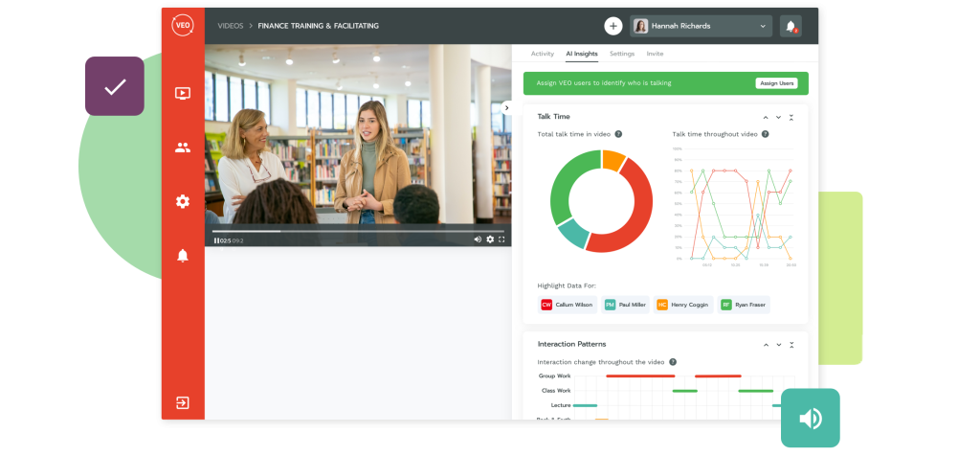This screenshot has height=456, width=980.
Task: Click the video frame of the presenters
Action: pyautogui.click(x=358, y=134)
